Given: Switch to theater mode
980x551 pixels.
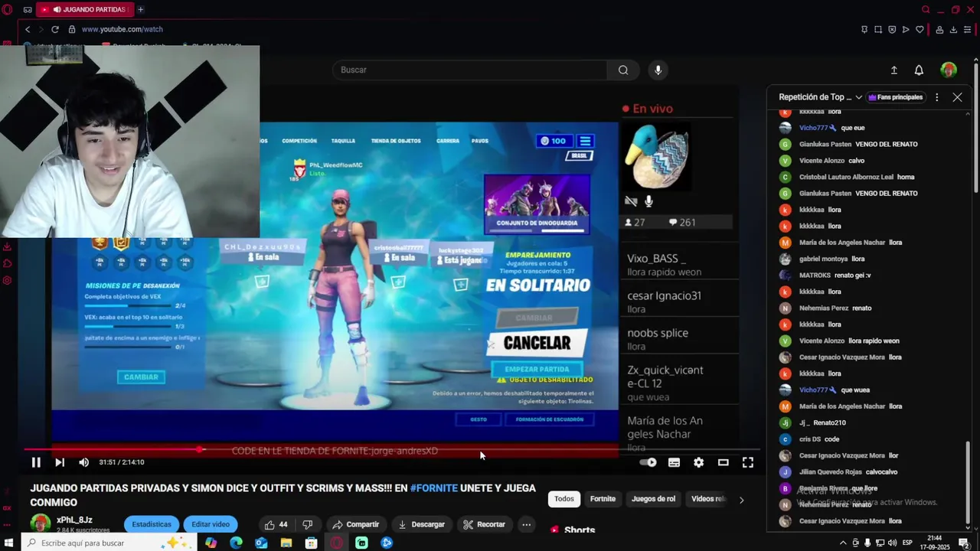Looking at the screenshot, I should click(x=723, y=462).
